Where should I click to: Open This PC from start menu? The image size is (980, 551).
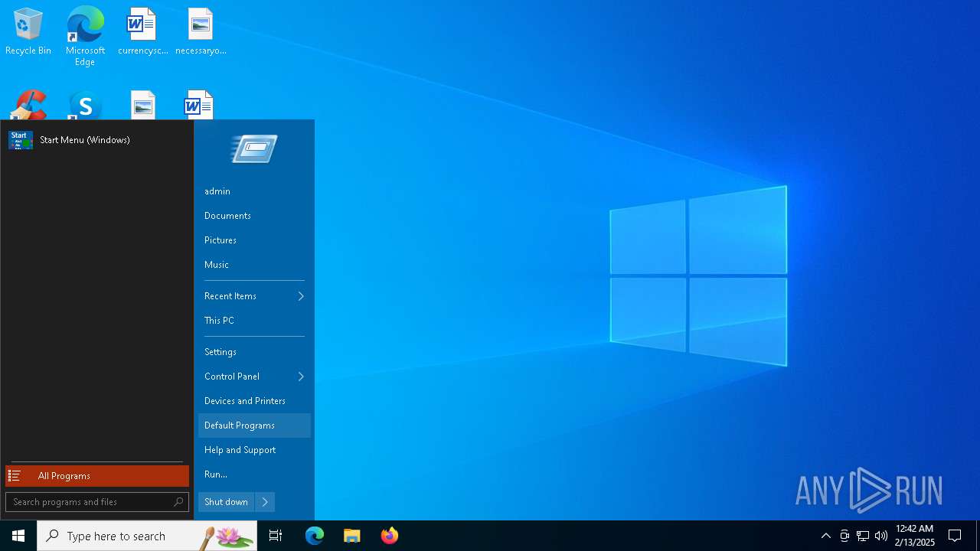pos(254,321)
